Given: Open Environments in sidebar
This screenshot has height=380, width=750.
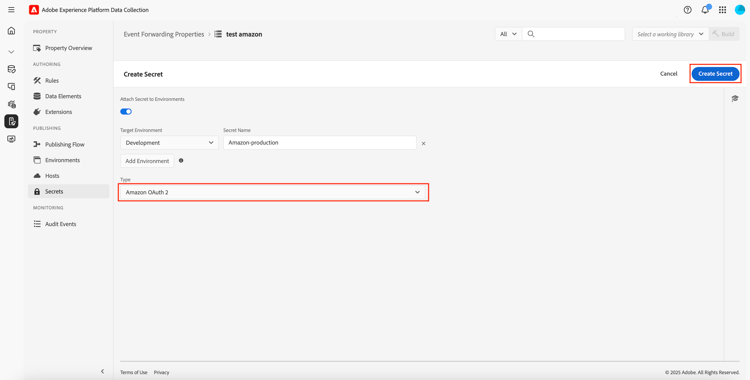Looking at the screenshot, I should 68,160.
